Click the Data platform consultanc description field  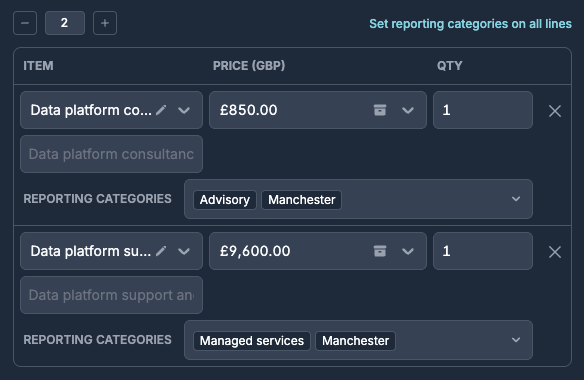click(x=111, y=154)
